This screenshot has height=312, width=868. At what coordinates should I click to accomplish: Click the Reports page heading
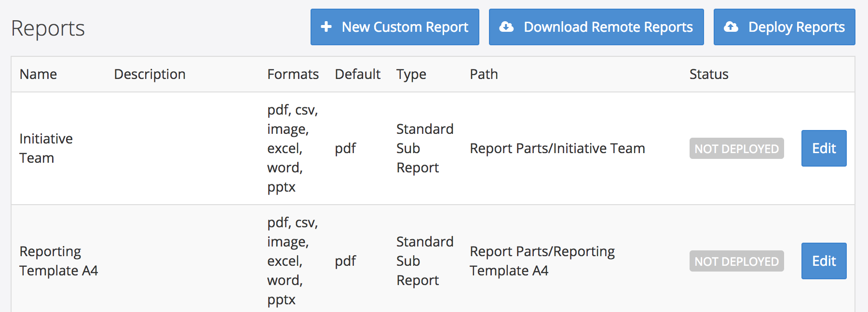click(x=48, y=28)
